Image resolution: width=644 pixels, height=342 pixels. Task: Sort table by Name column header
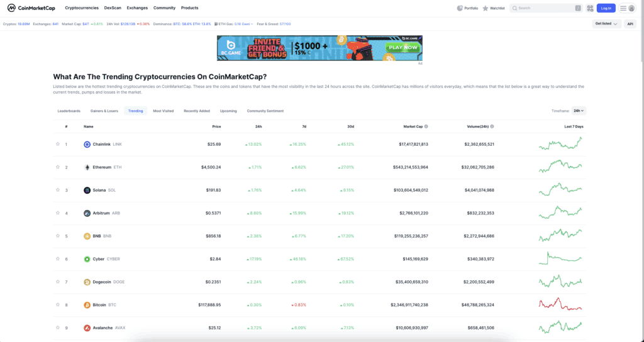[x=88, y=126]
